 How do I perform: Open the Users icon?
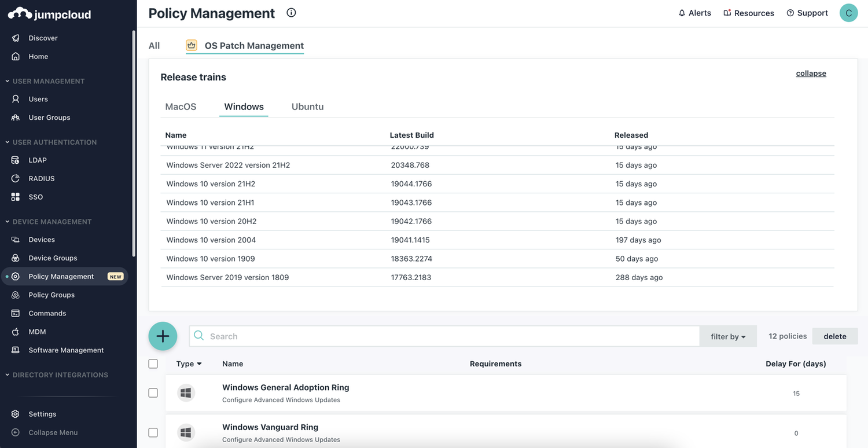coord(16,99)
